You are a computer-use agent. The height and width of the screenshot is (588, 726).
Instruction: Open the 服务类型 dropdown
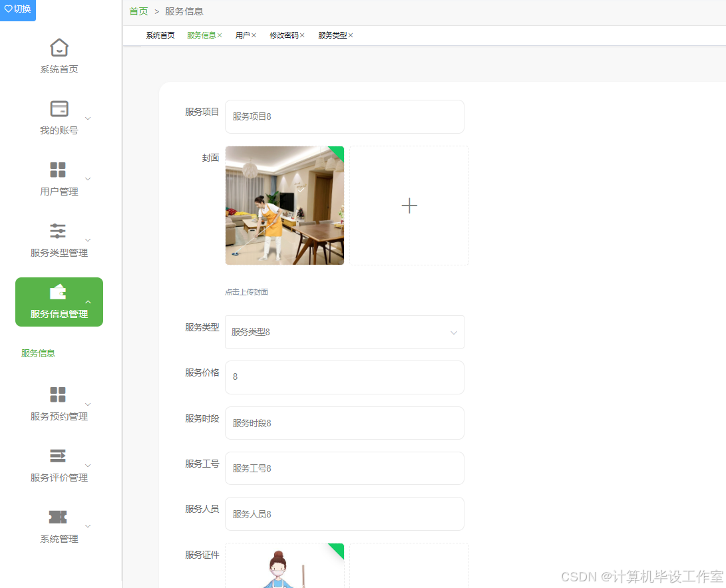[x=345, y=332]
